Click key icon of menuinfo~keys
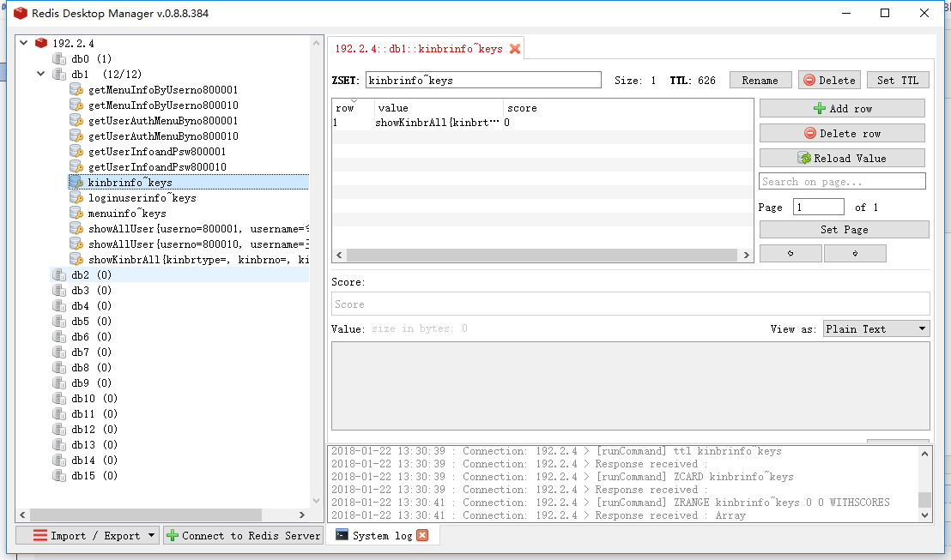 (x=76, y=214)
